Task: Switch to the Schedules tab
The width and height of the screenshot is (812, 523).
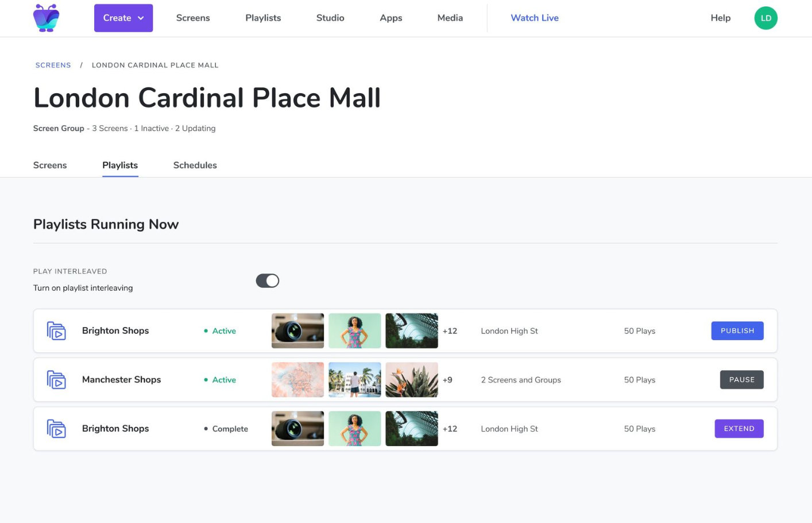Action: point(195,165)
